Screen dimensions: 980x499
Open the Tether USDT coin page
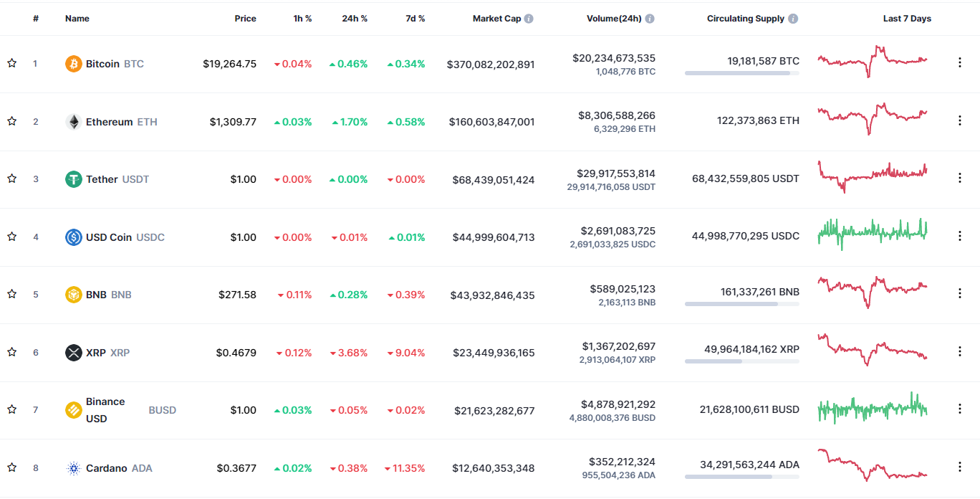[x=102, y=179]
